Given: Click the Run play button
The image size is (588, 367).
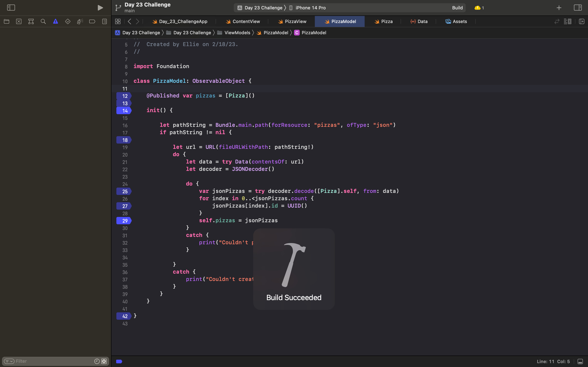Looking at the screenshot, I should [100, 8].
